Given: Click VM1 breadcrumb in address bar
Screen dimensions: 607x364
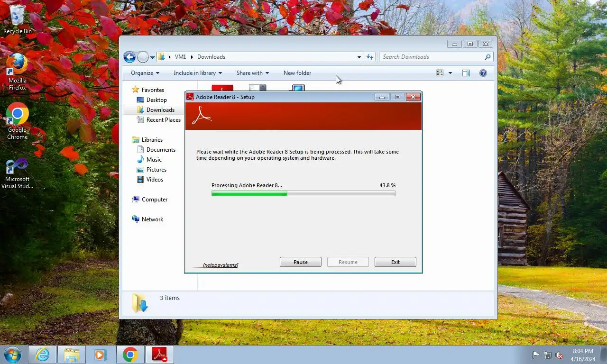Looking at the screenshot, I should 180,57.
